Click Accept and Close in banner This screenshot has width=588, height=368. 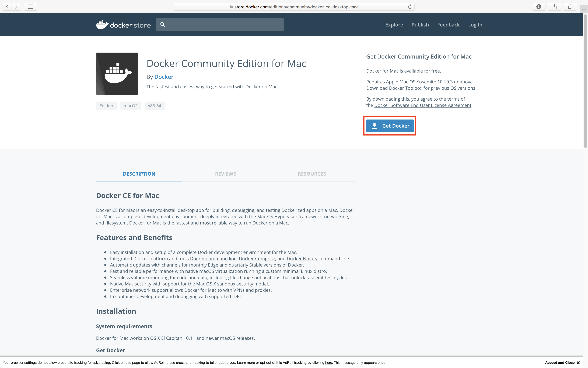[560, 363]
